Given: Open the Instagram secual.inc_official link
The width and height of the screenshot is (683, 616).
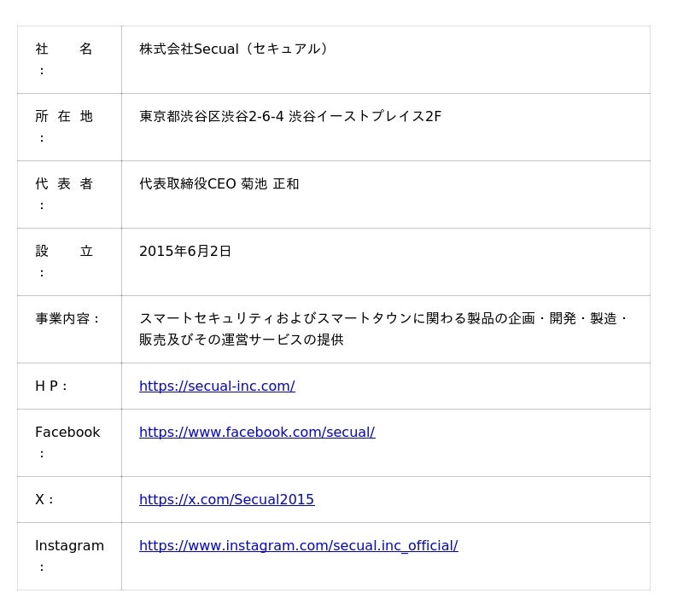Looking at the screenshot, I should (x=298, y=546).
